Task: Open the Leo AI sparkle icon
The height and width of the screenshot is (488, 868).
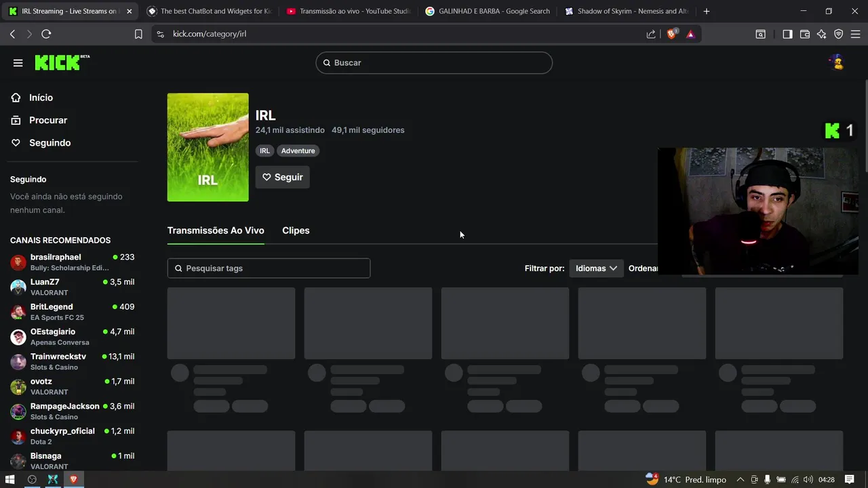Action: [x=822, y=34]
